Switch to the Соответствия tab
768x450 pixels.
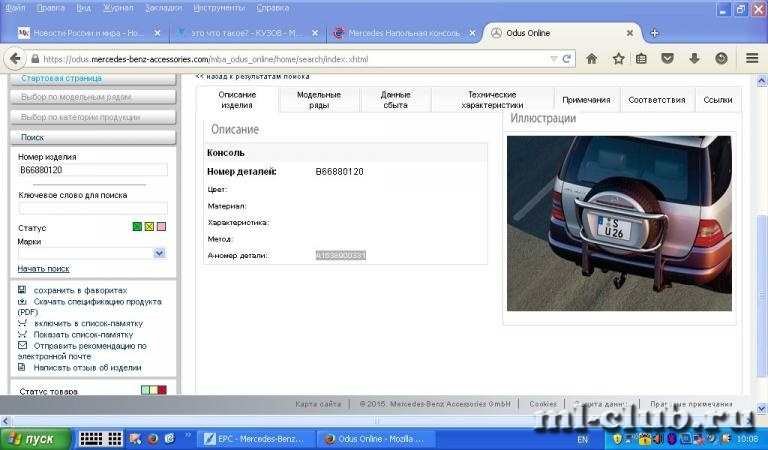(657, 99)
